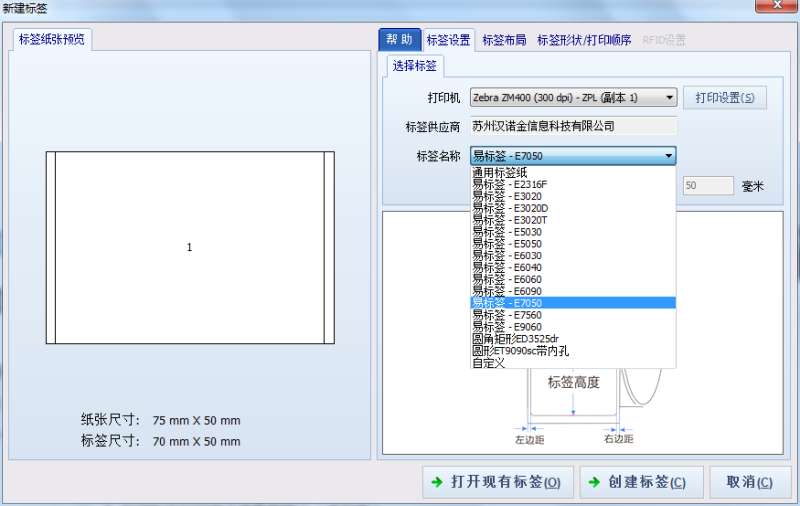
Task: Pick 易标签 - E3020D from the list
Action: tap(510, 208)
